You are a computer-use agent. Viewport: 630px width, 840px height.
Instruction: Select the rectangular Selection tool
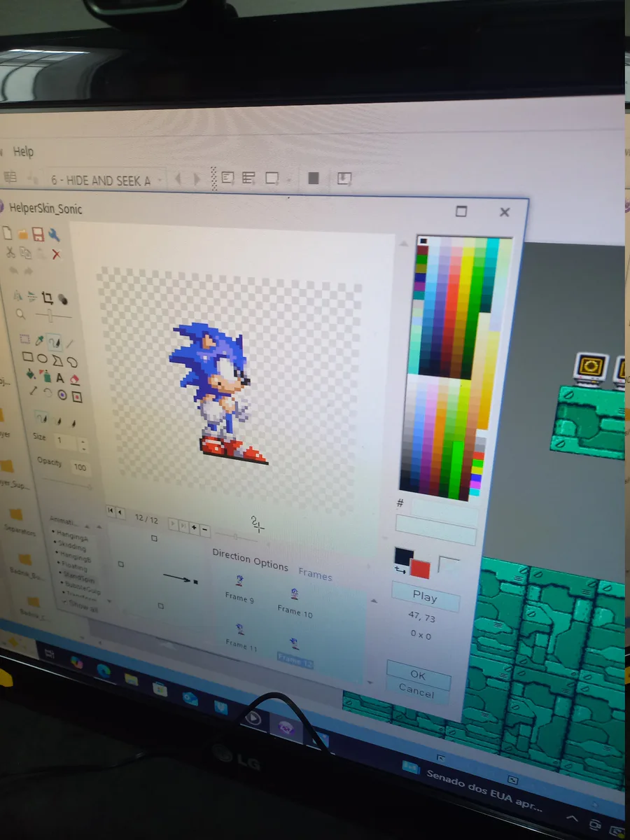(25, 339)
